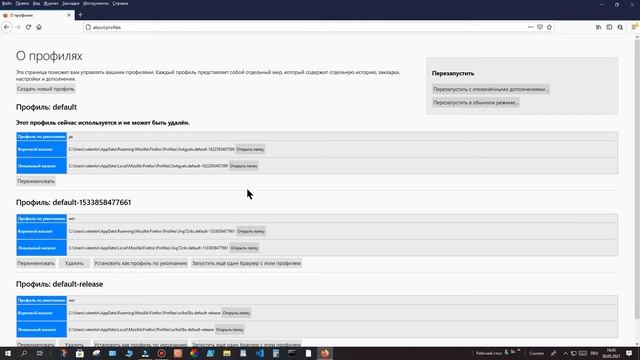640x360 pixels.
Task: Rename the default-1533858477661 profile
Action: (36, 263)
